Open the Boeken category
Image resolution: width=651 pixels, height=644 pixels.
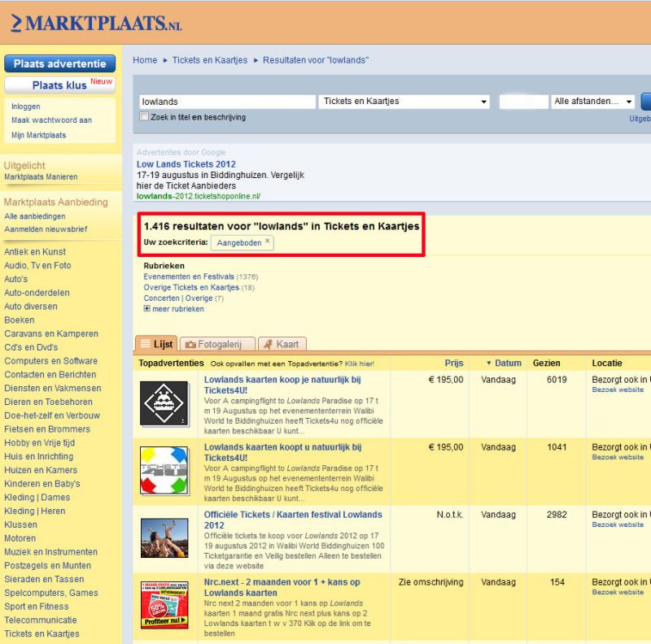(x=19, y=320)
